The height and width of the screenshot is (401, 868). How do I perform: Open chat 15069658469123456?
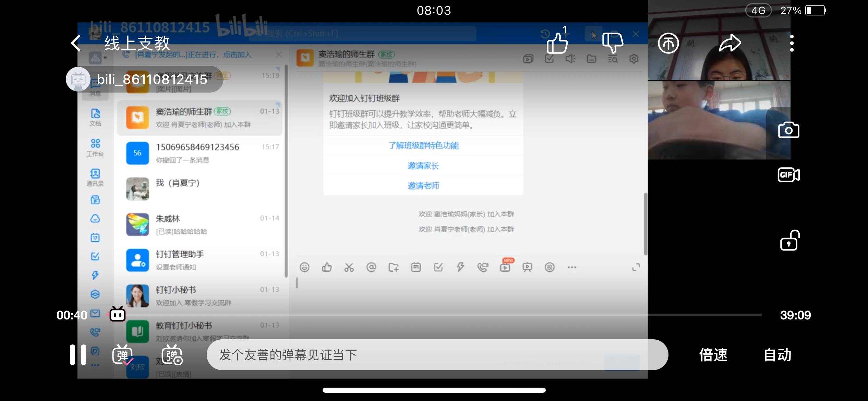tap(200, 153)
